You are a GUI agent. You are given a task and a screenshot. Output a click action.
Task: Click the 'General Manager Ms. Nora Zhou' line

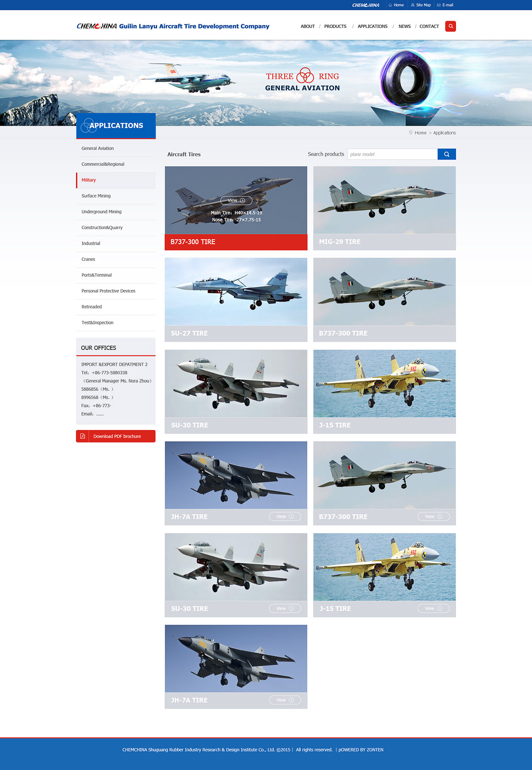tap(117, 381)
